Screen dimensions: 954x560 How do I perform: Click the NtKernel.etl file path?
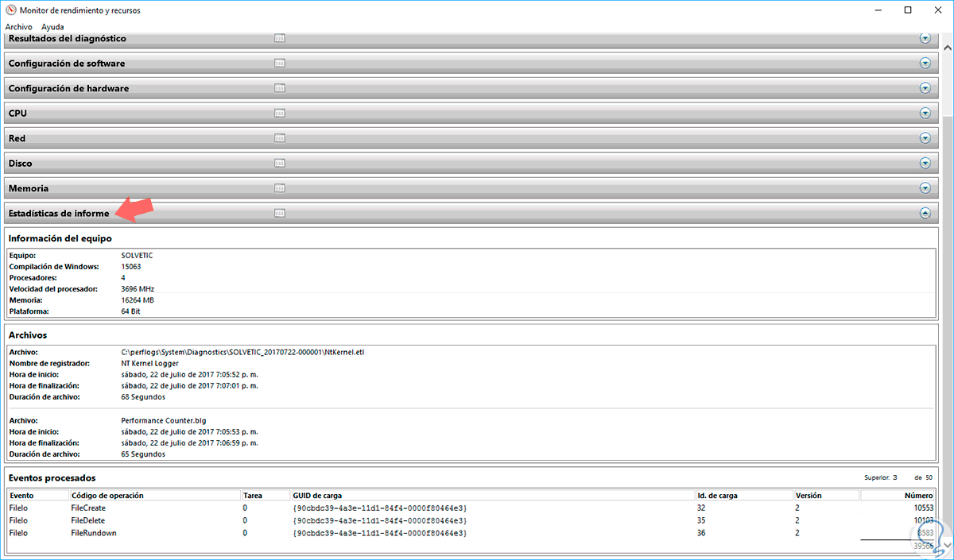242,352
